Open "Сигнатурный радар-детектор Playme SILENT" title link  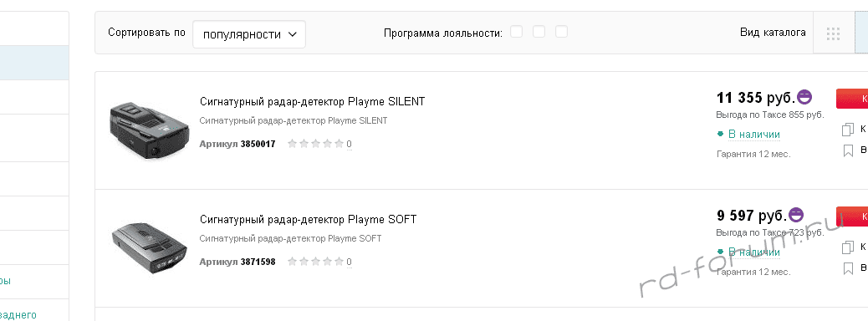click(312, 102)
